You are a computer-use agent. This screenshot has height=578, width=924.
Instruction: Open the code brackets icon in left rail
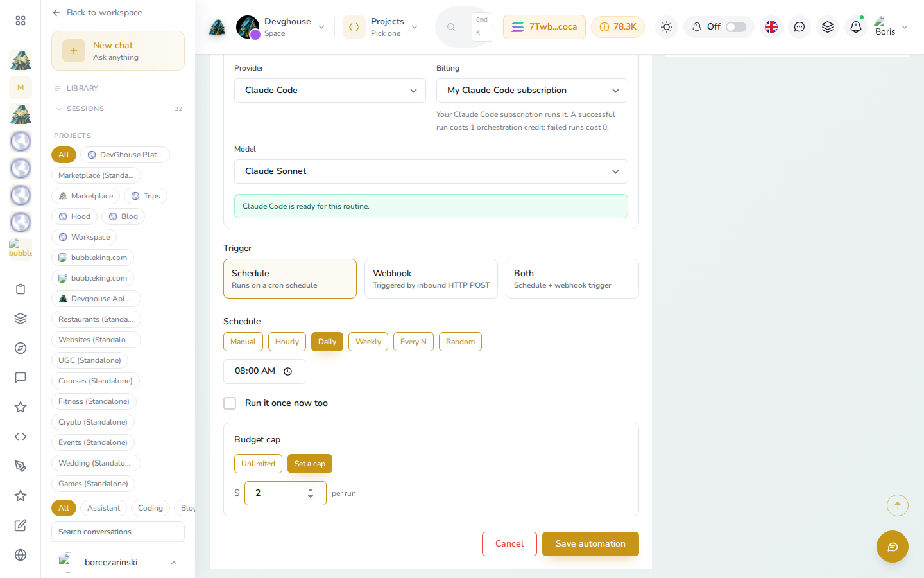[x=21, y=437]
